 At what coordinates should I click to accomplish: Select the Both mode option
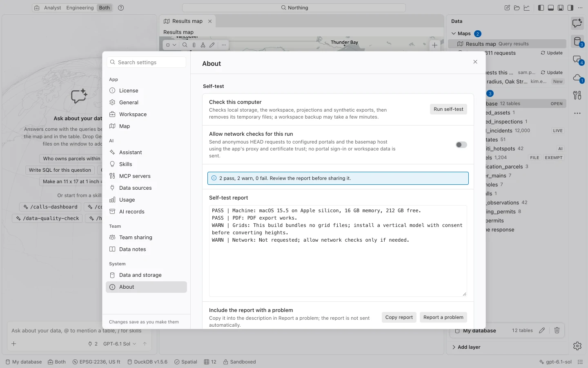105,8
